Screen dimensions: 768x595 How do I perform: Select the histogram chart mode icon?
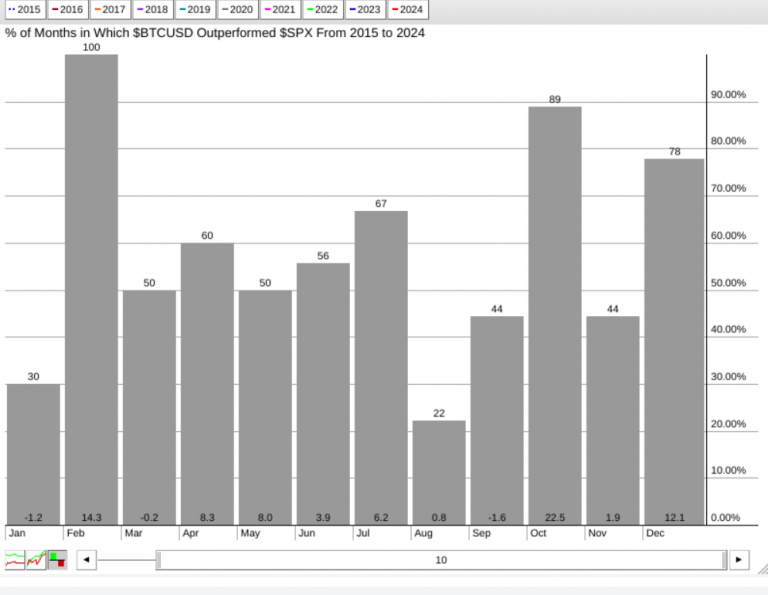(x=58, y=560)
